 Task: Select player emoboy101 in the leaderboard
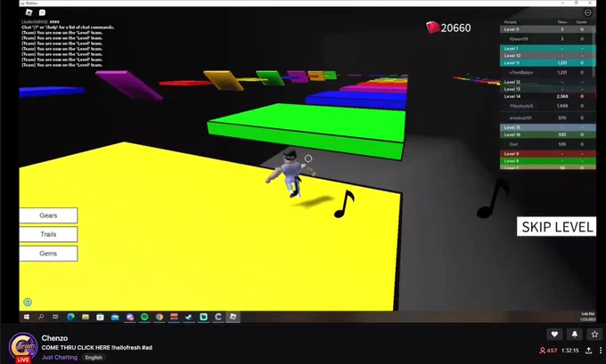(548, 117)
